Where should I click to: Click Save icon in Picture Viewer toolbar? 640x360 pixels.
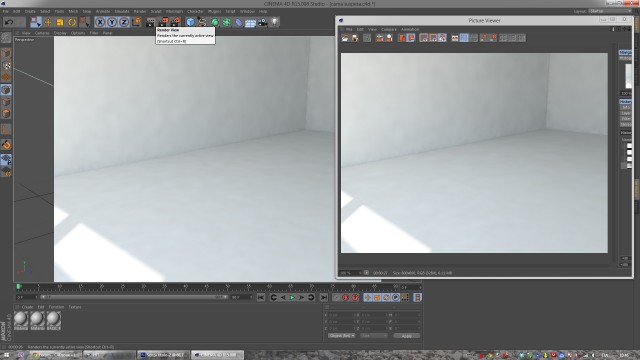355,38
